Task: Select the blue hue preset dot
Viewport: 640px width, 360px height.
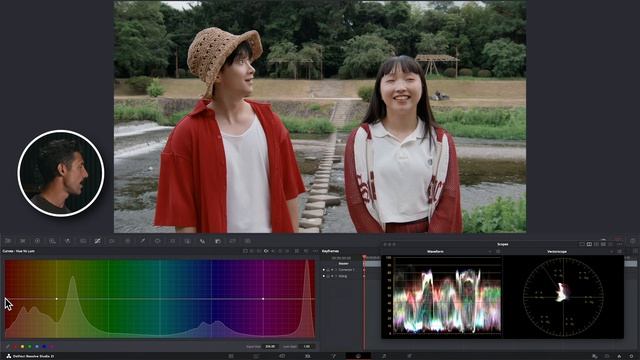Action: pyautogui.click(x=44, y=347)
